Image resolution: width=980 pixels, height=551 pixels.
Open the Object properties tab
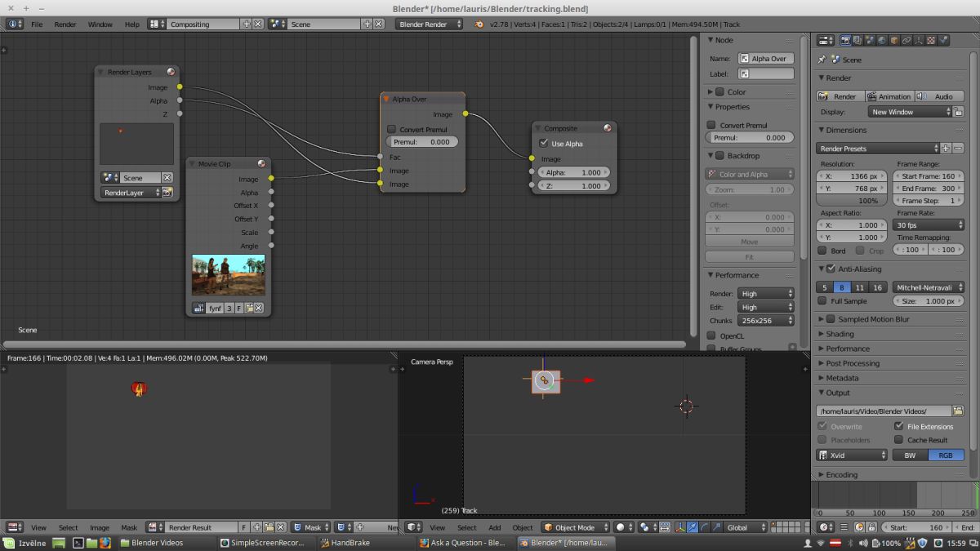(x=894, y=39)
